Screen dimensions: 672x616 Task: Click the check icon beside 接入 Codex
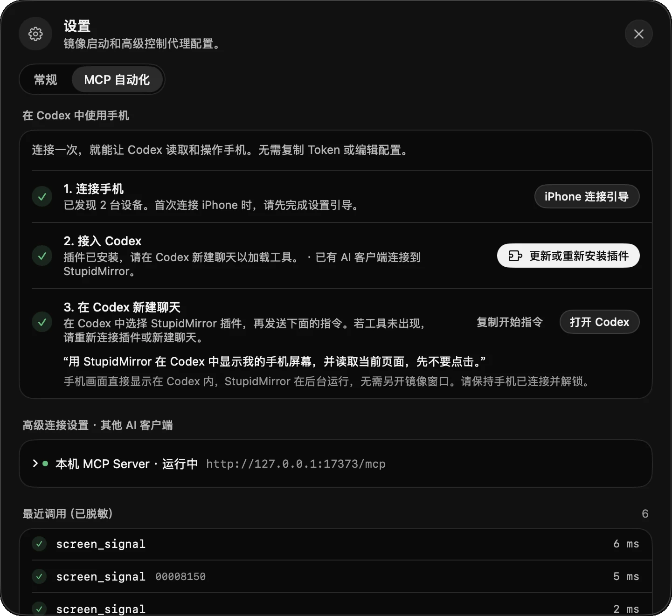[42, 256]
